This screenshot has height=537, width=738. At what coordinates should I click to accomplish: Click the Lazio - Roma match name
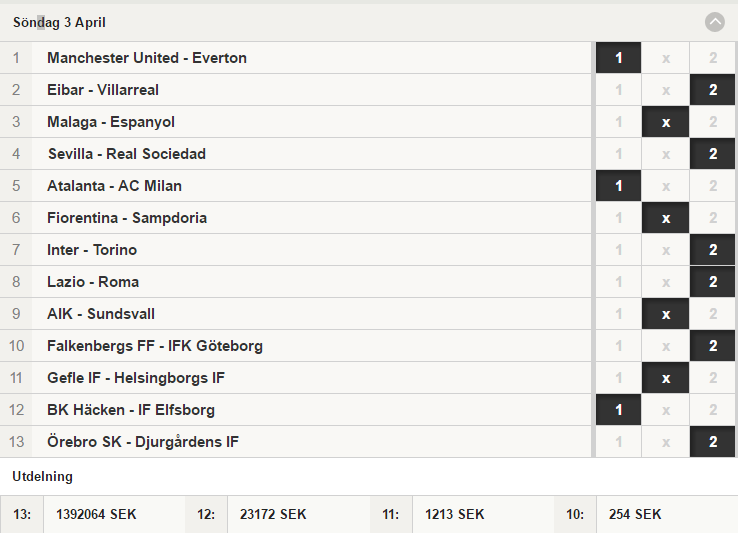coord(93,282)
